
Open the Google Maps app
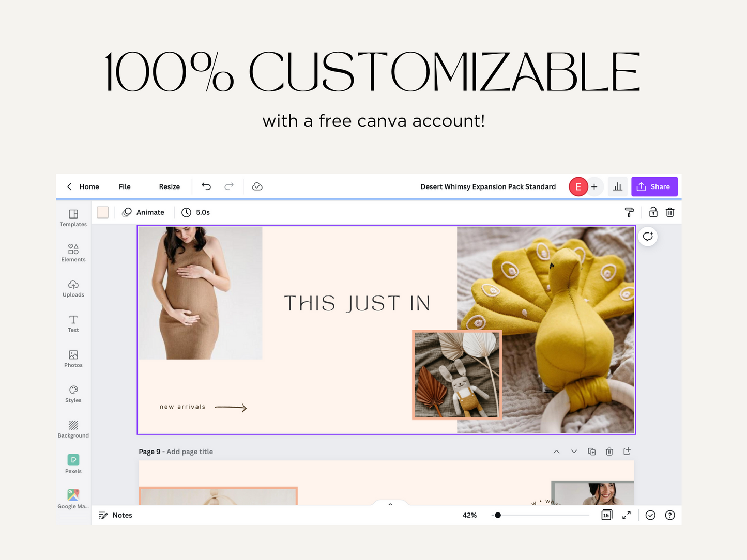click(x=73, y=499)
